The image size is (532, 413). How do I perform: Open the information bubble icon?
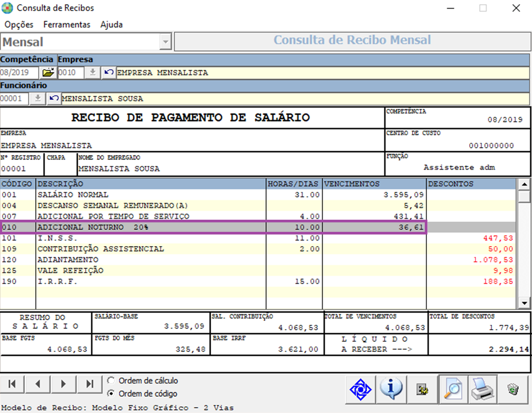click(390, 389)
